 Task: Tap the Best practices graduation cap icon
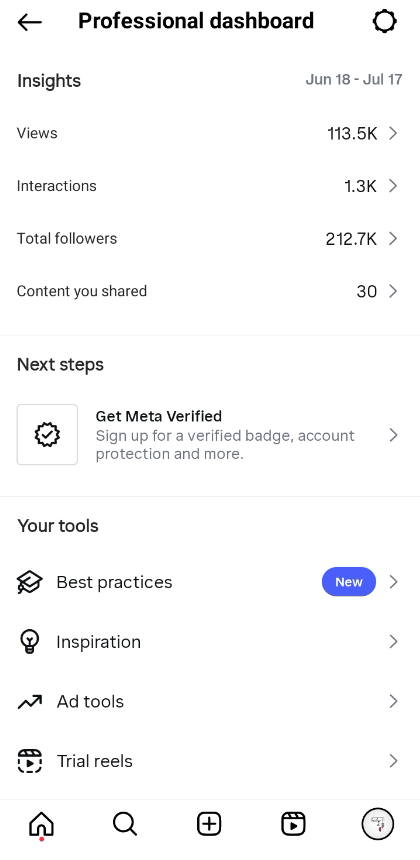(x=29, y=582)
